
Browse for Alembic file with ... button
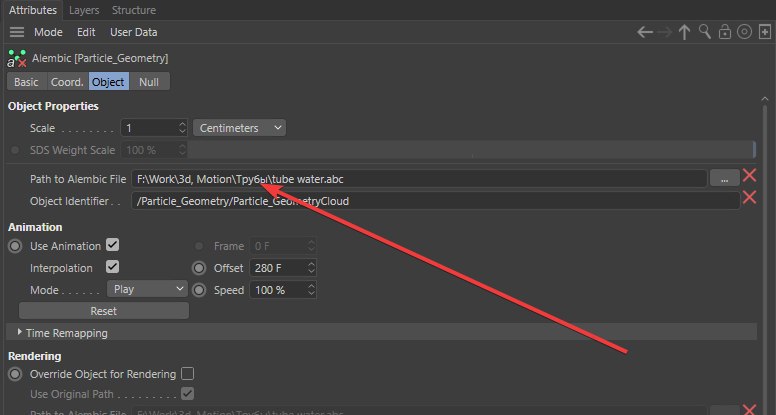tap(725, 179)
